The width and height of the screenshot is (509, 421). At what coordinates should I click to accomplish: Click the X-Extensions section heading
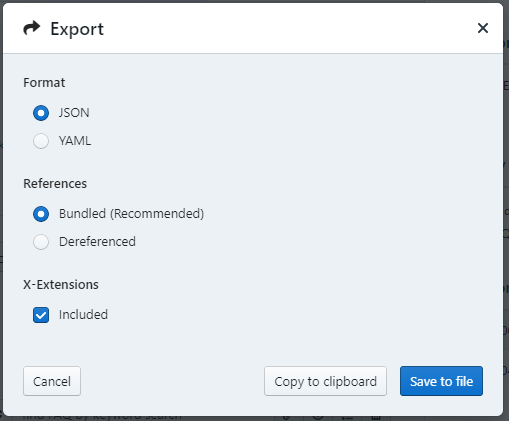pos(61,285)
